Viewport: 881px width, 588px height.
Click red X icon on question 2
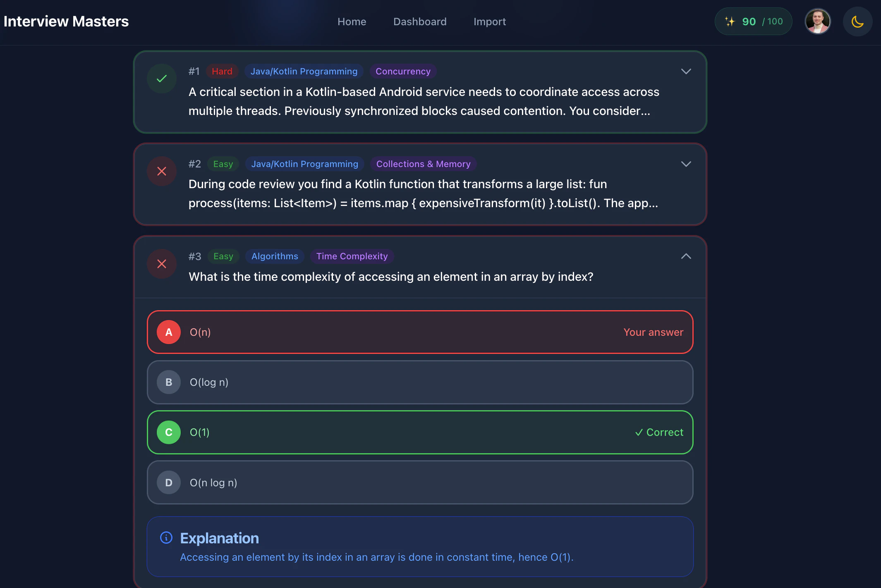point(162,171)
